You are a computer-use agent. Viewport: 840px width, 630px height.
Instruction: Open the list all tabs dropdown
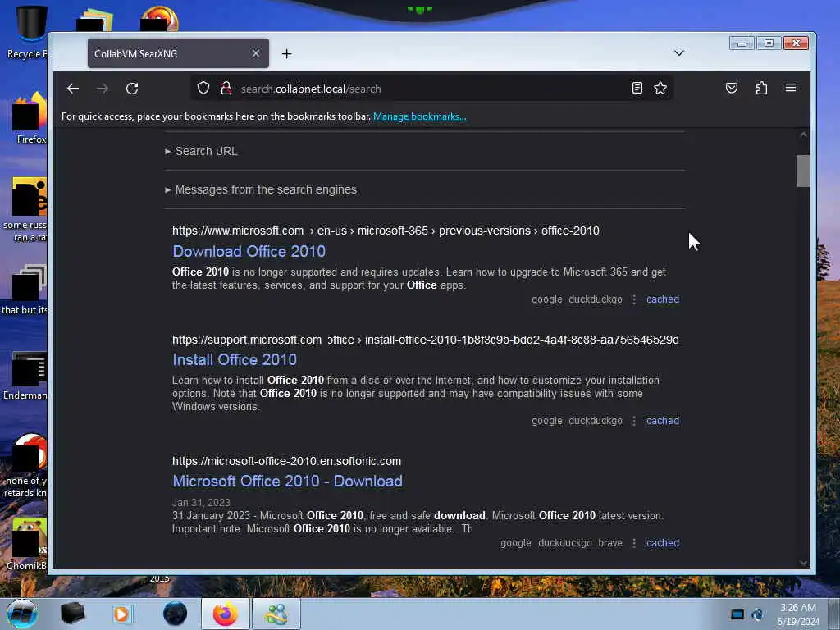point(678,53)
